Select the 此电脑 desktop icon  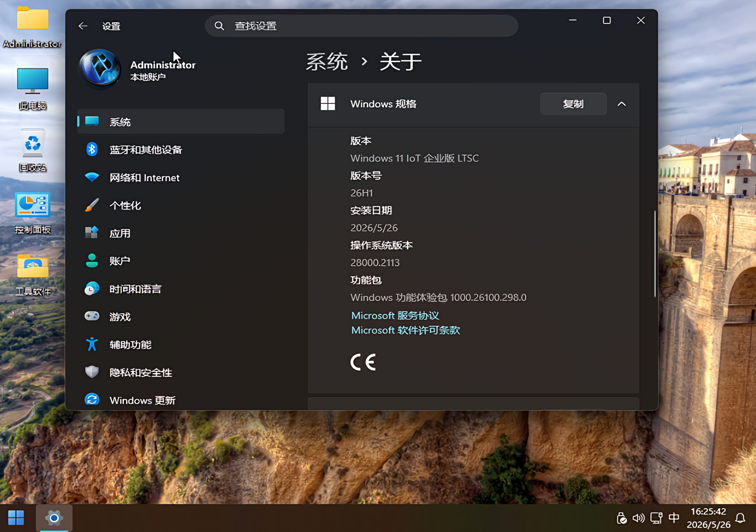tap(32, 89)
